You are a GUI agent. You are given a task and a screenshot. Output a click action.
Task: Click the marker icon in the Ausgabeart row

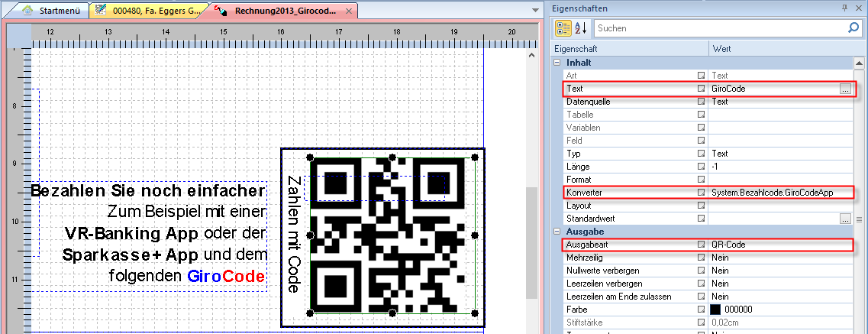tap(702, 245)
